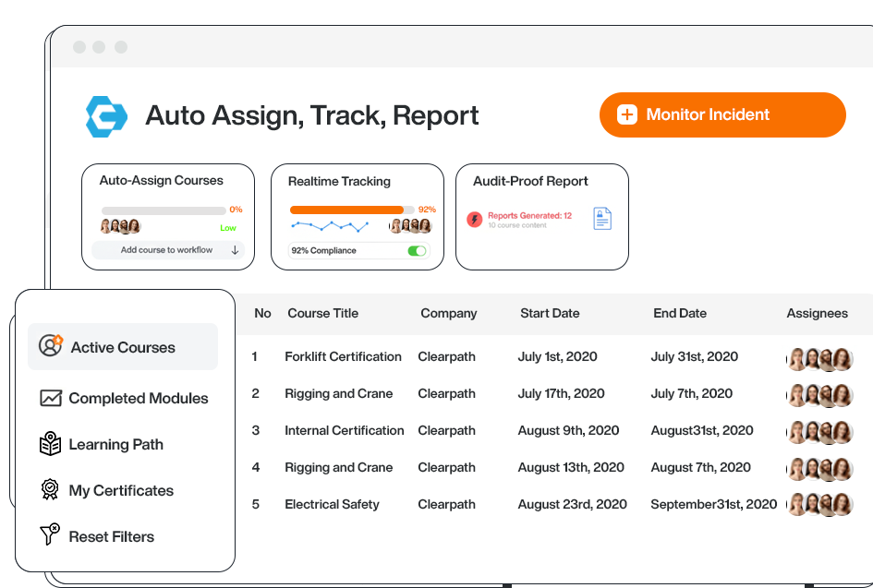Click the plus icon in Monitor Incident

click(x=627, y=114)
